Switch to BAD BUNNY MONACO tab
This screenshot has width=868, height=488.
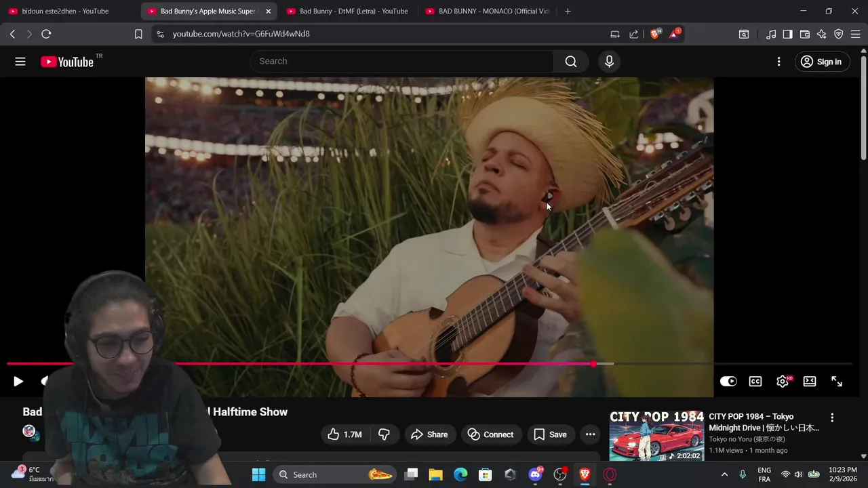pos(486,11)
